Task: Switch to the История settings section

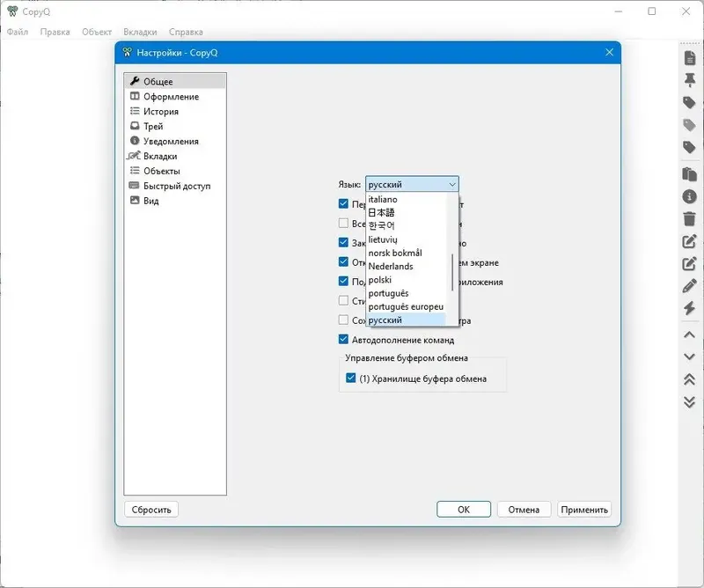Action: (175, 111)
